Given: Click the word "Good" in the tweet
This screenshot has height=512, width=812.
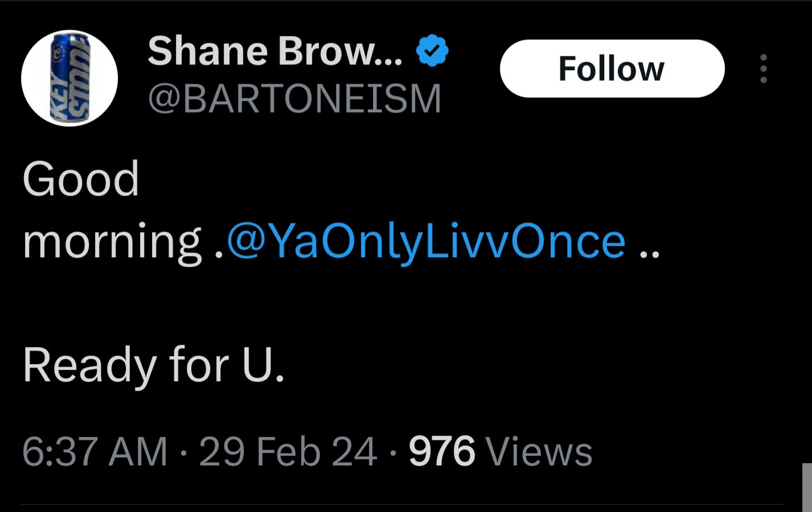Looking at the screenshot, I should pos(81,179).
